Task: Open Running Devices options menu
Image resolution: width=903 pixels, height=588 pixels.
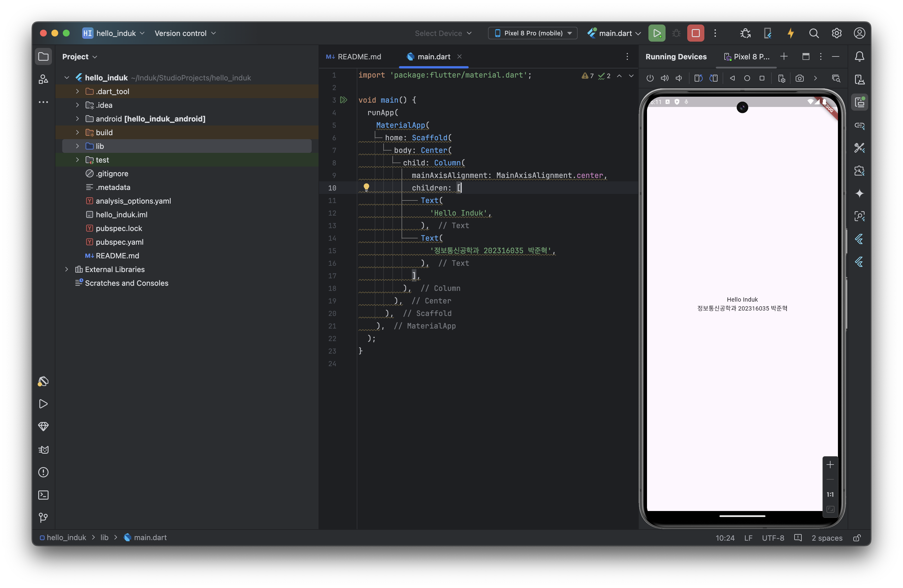Action: click(x=821, y=56)
